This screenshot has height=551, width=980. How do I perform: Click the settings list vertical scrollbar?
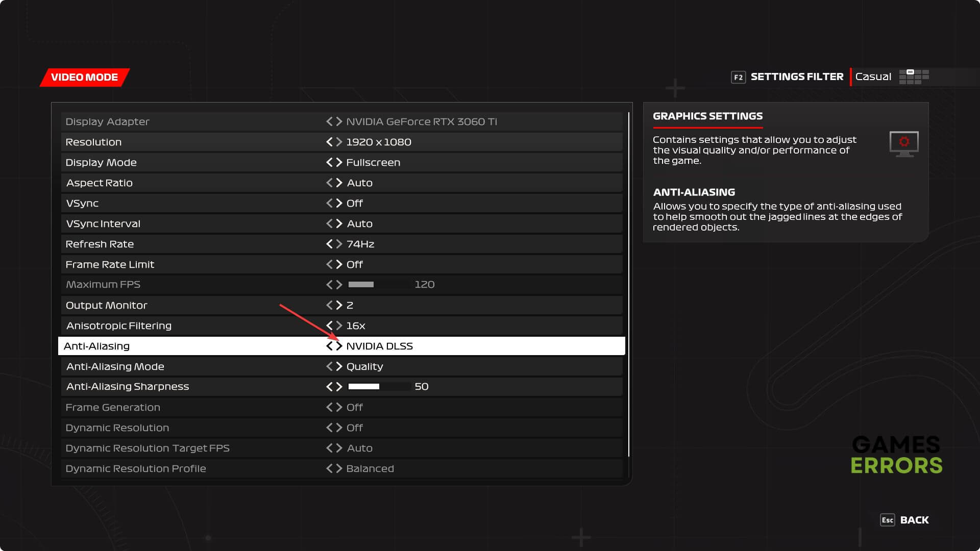pos(629,284)
